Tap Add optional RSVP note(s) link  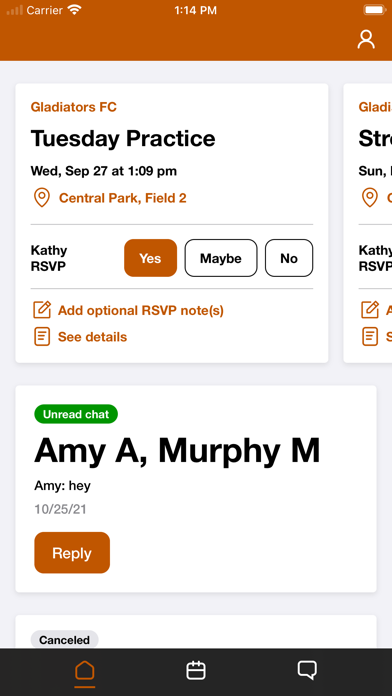pos(141,310)
